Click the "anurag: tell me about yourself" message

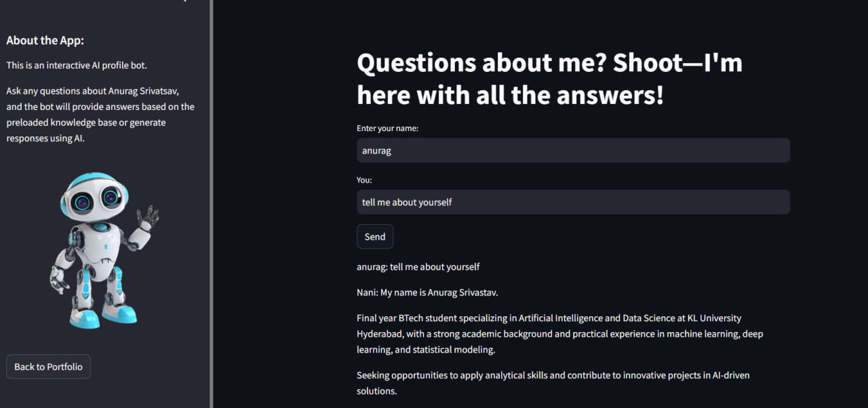[418, 267]
